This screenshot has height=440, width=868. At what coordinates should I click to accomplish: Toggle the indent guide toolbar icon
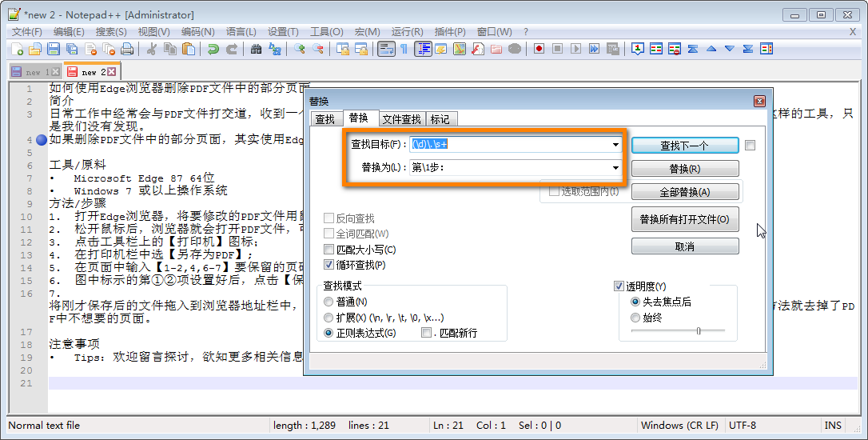423,49
